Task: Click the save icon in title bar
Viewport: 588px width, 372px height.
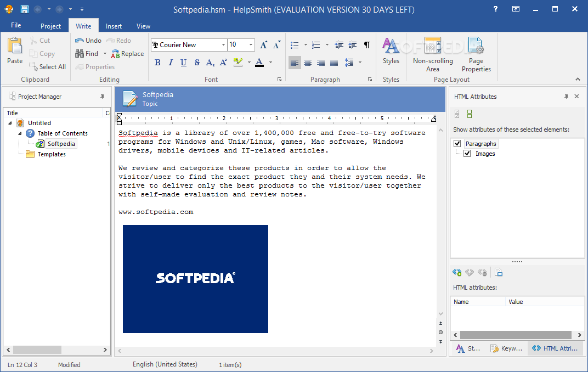Action: tap(24, 9)
